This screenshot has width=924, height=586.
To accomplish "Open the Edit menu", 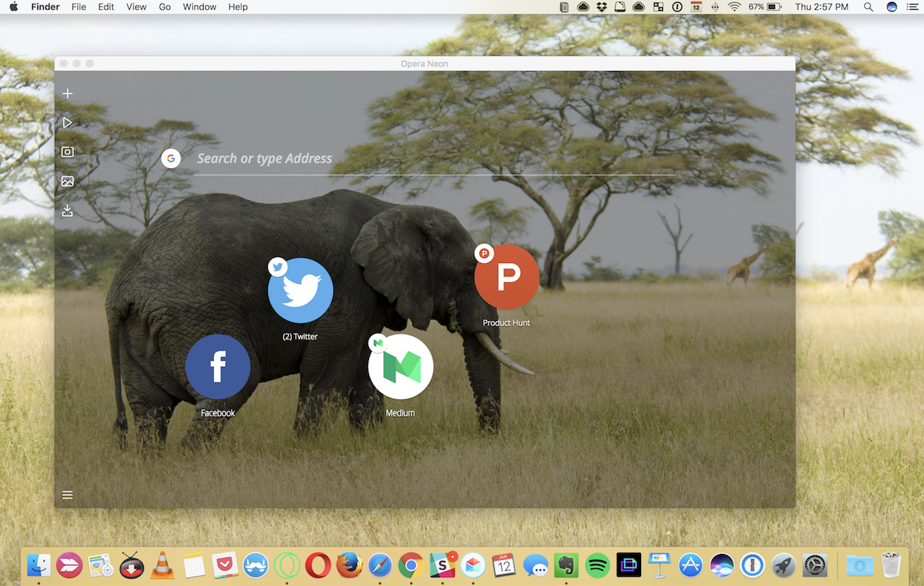I will (x=106, y=7).
